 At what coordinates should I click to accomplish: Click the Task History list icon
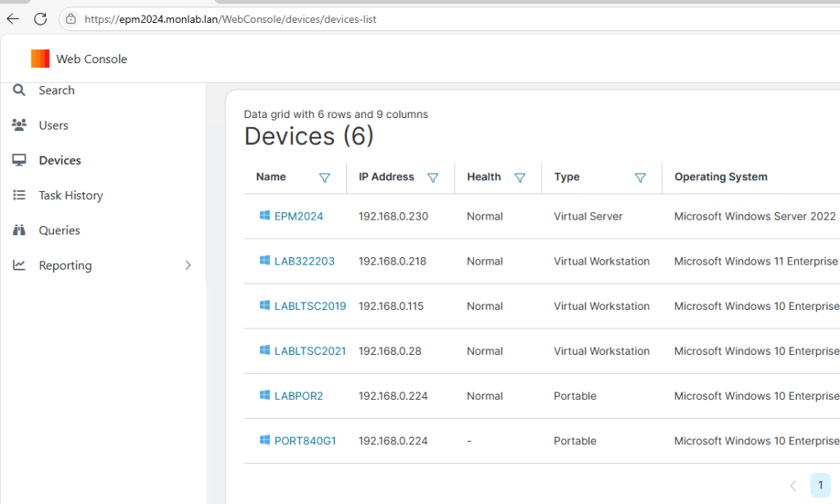(20, 195)
